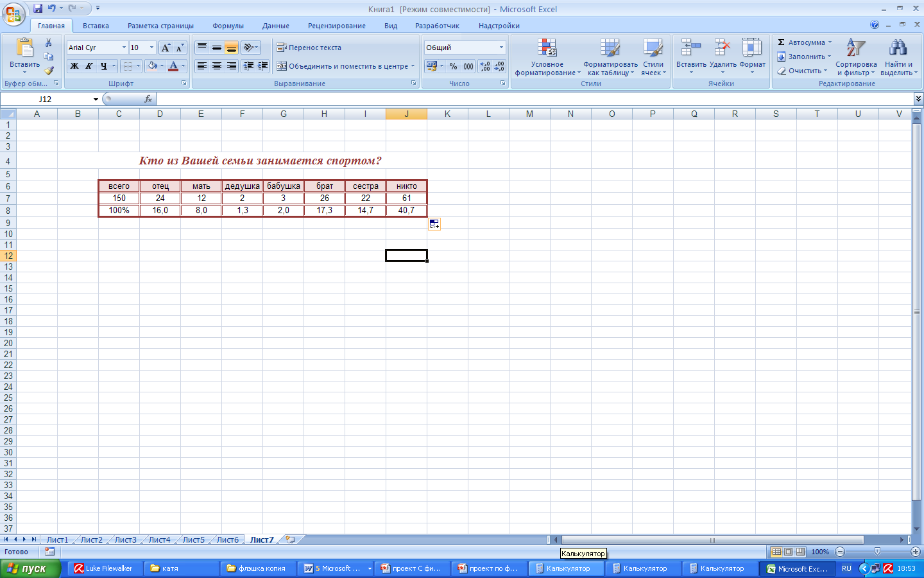Click accounting number format icon
924x578 pixels.
tap(432, 66)
